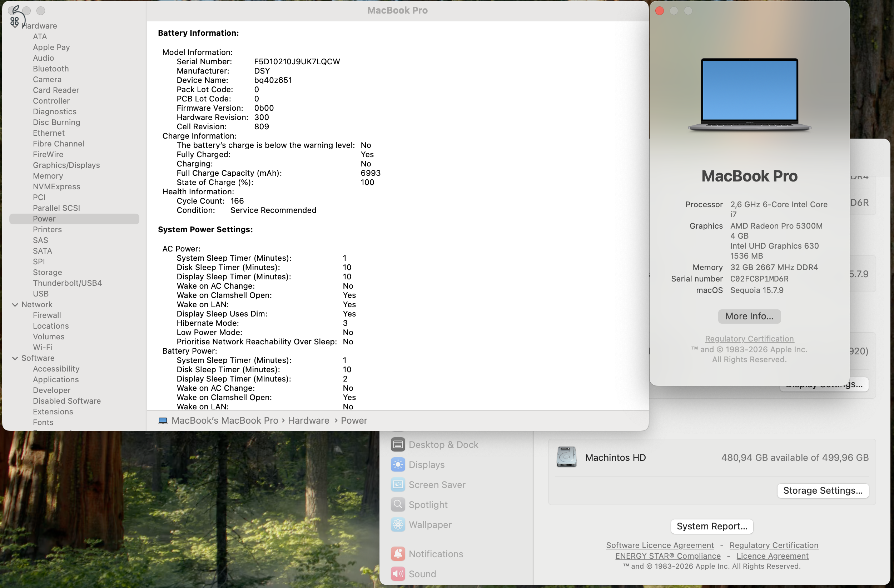
Task: Select FireWire in the sidebar
Action: pyautogui.click(x=48, y=154)
